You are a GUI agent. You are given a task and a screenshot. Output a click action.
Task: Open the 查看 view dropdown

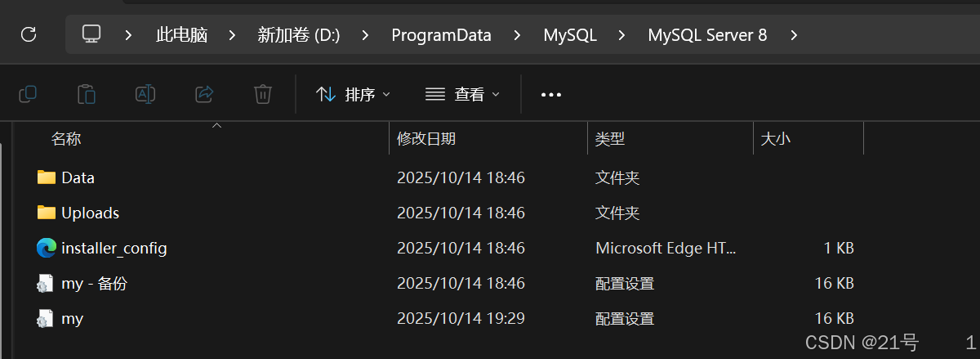point(462,95)
